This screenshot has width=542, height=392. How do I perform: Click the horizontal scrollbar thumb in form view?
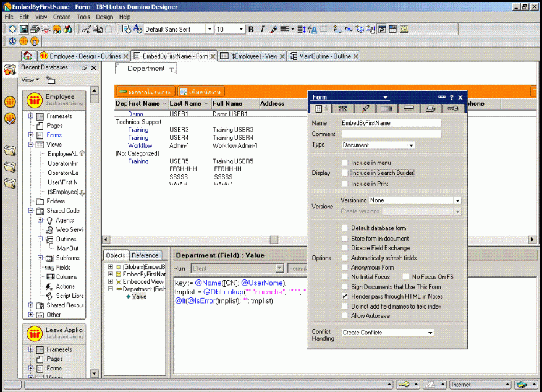click(x=274, y=239)
